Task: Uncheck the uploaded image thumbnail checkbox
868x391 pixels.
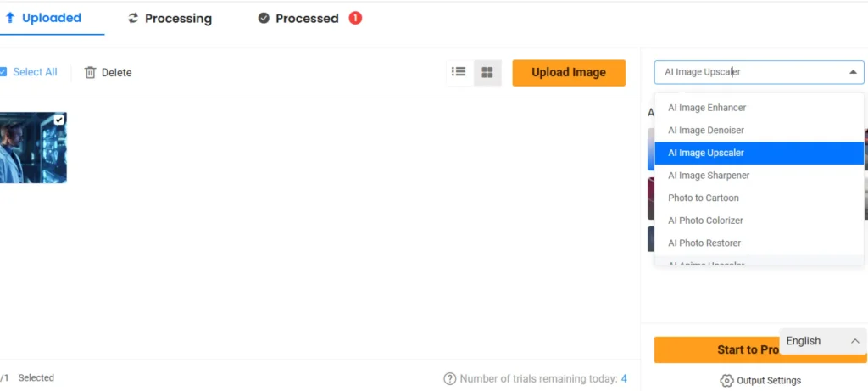Action: coord(59,120)
